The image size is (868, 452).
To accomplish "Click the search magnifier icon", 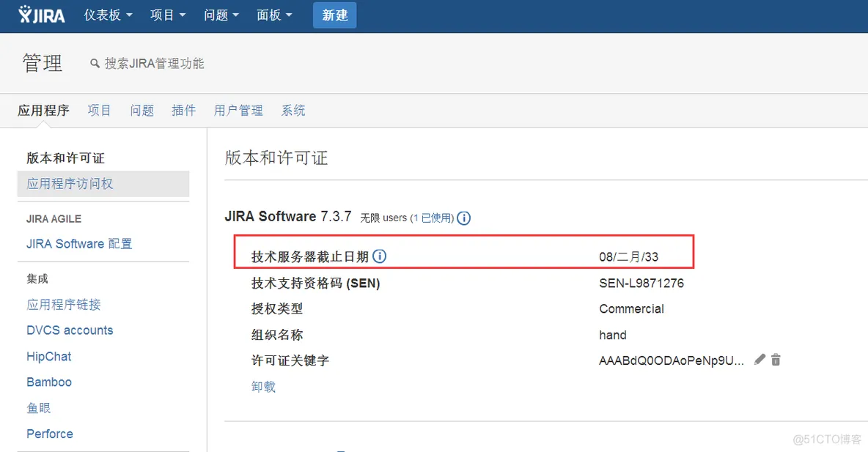I will tap(95, 64).
